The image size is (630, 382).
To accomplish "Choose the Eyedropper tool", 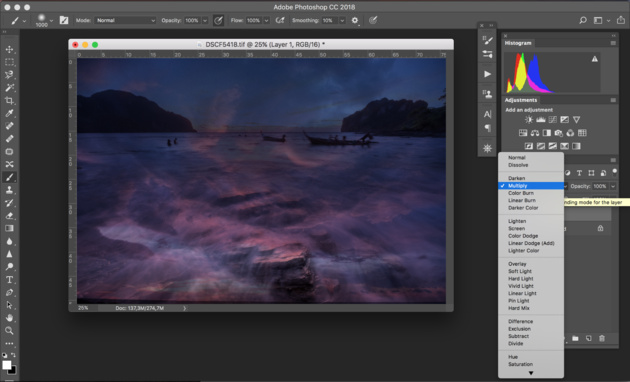I will pyautogui.click(x=9, y=113).
